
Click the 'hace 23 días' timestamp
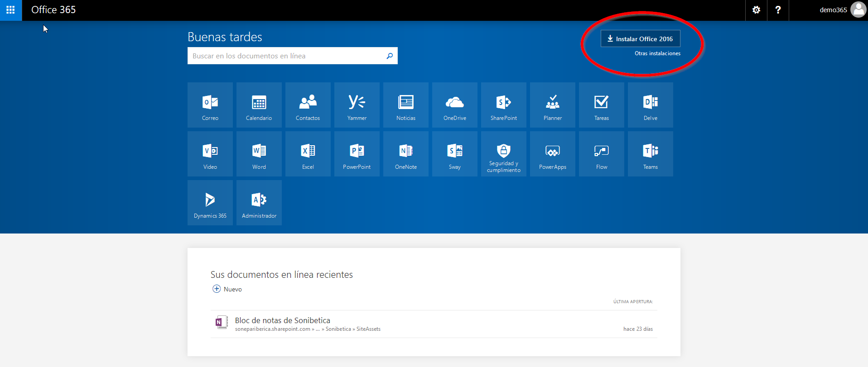point(638,329)
